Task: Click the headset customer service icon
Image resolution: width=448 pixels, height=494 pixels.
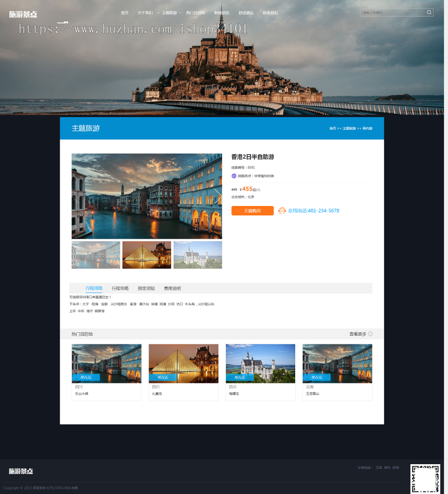Action: click(x=282, y=210)
